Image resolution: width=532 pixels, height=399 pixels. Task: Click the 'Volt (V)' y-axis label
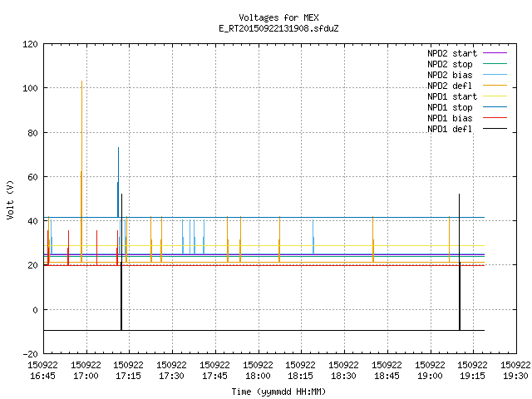10,199
